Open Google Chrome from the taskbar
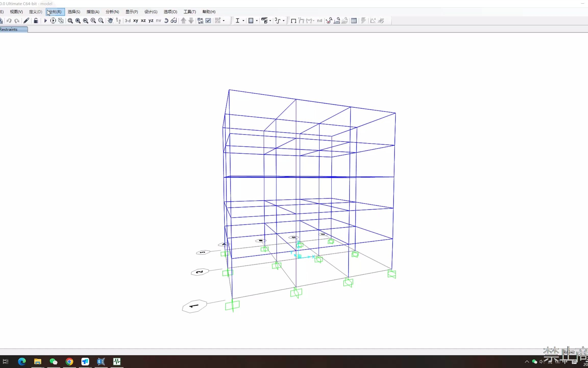Viewport: 588px width, 368px height. pos(69,362)
